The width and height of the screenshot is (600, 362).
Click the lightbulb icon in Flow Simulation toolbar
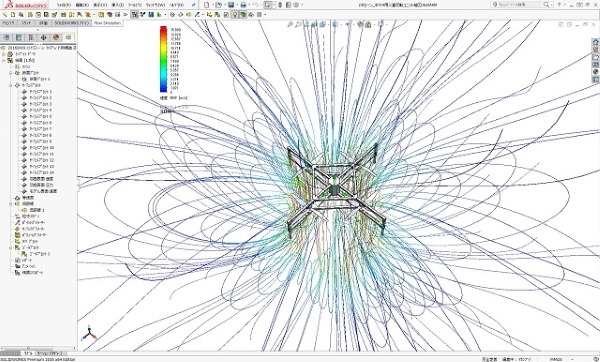tap(235, 15)
